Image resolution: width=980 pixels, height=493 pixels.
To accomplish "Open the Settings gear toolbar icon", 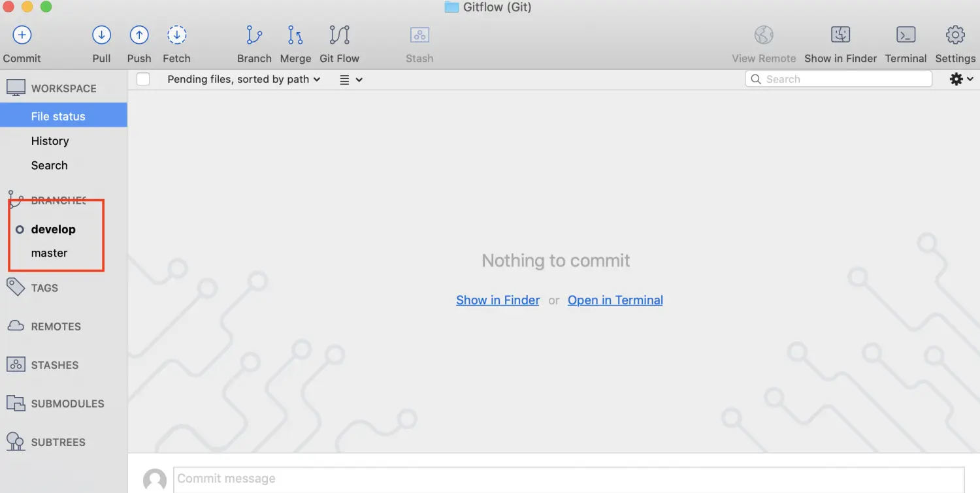I will (x=955, y=35).
